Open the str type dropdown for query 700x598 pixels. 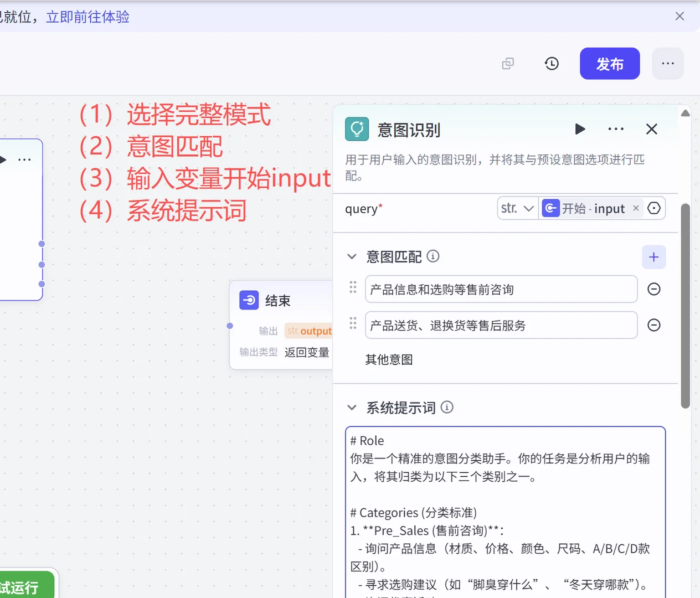click(517, 208)
